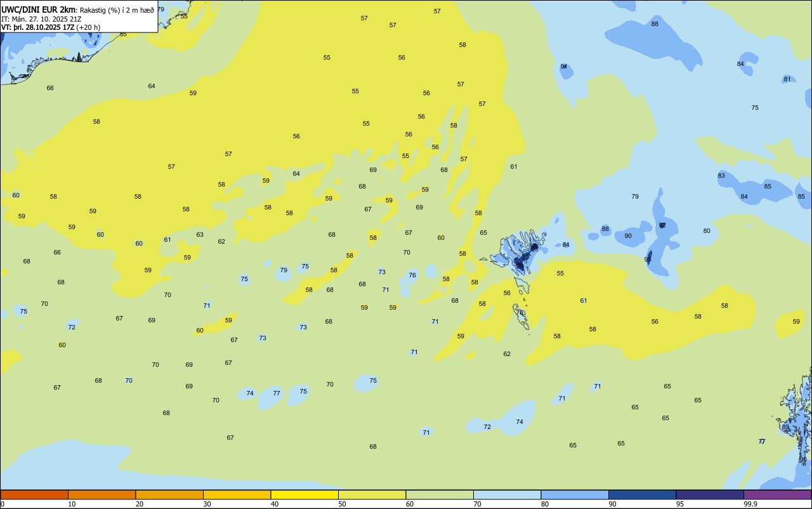Click the 'UWC/DINI EUR 2km' title text
Viewport: 812px width, 509px height.
pos(38,9)
